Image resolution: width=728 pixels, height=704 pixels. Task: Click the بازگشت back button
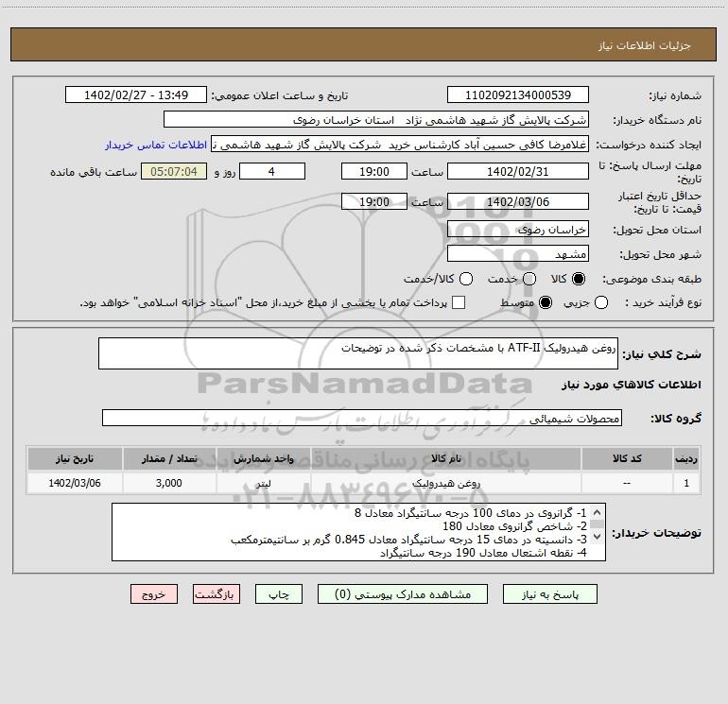coord(217,594)
